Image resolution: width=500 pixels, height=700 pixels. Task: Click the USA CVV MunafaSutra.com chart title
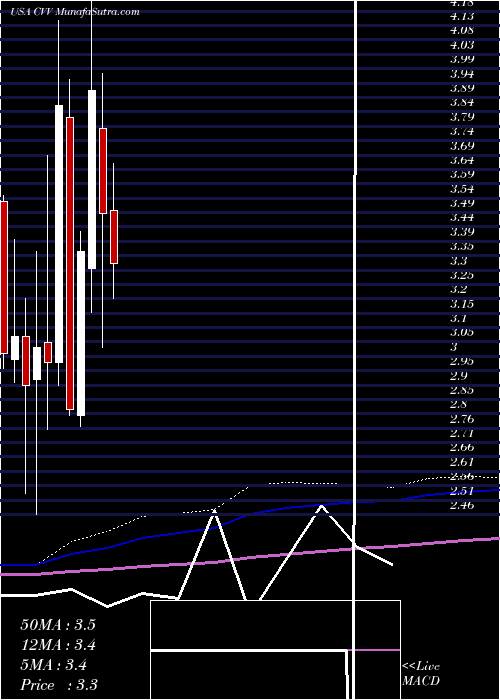(75, 12)
